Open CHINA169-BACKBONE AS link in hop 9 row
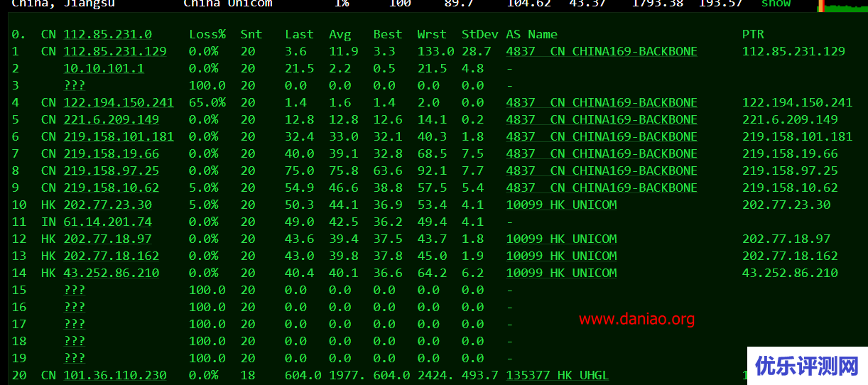868x385 pixels. pos(602,188)
